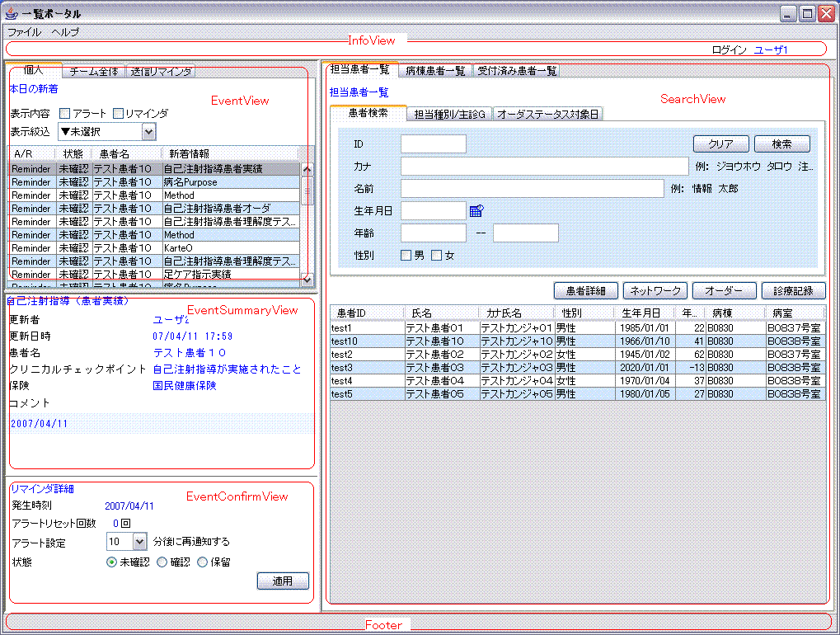Switch to the 個人 tab
The height and width of the screenshot is (635, 840).
click(x=34, y=70)
